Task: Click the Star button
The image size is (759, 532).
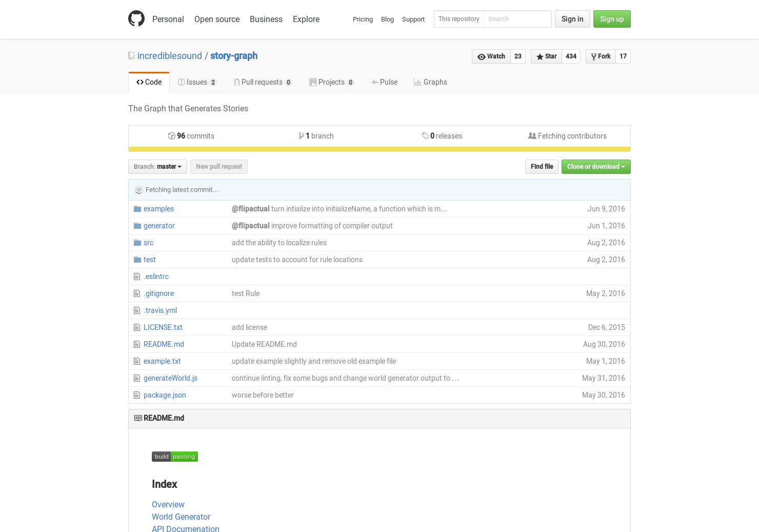Action: 546,56
